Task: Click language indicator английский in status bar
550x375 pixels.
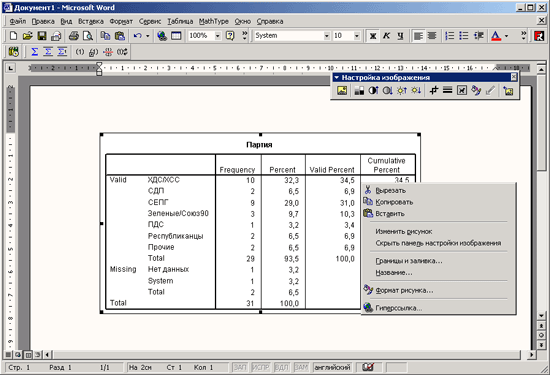Action: [333, 367]
